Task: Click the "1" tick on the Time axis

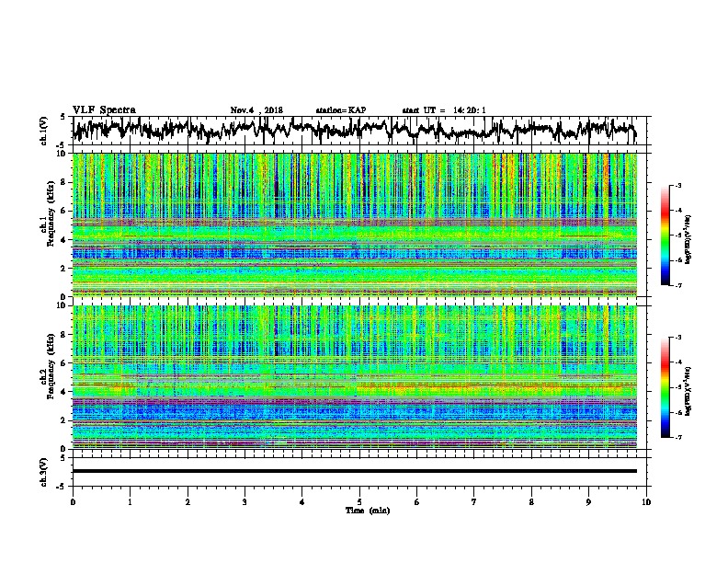Action: pos(131,502)
